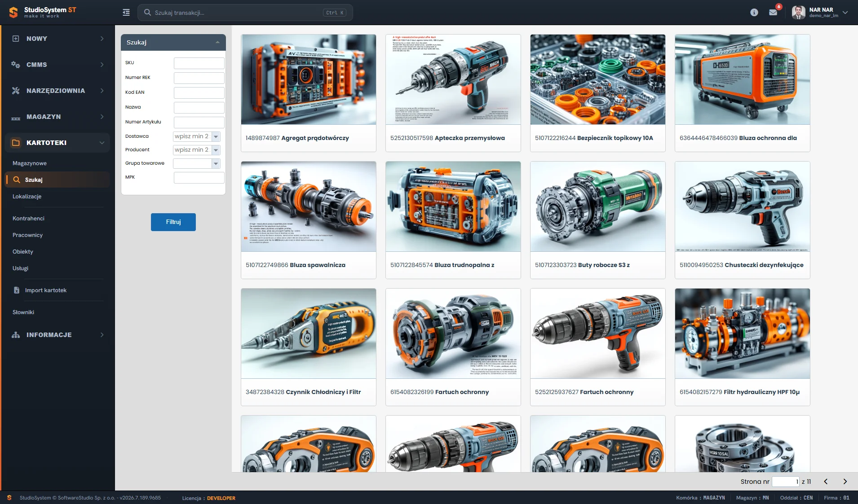Viewport: 858px width, 504px height.
Task: Click the Import kartotek file icon
Action: point(17,290)
